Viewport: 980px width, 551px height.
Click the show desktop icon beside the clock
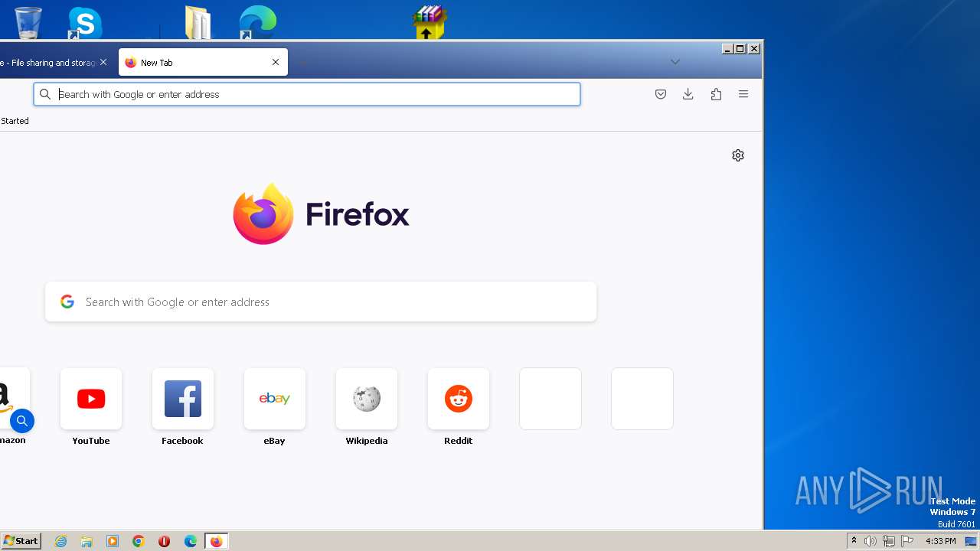pyautogui.click(x=971, y=541)
